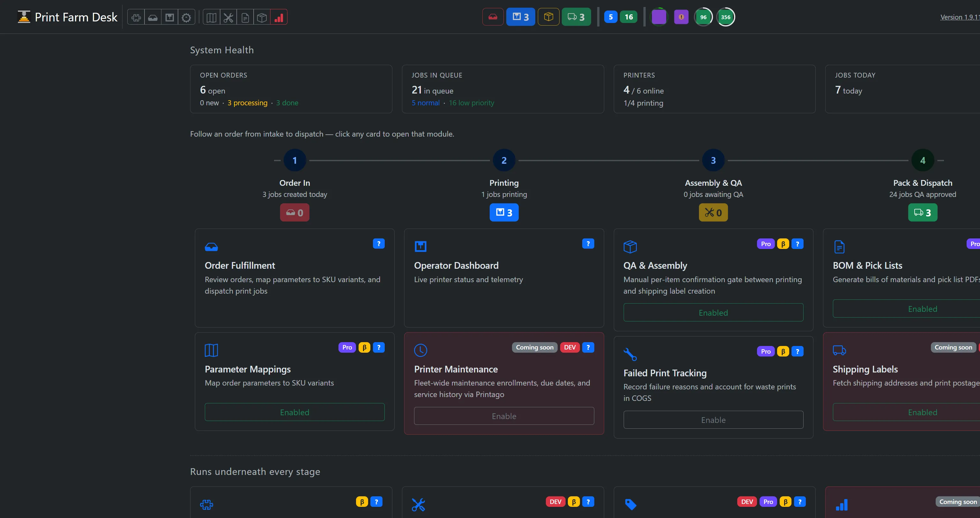Select step 4 Pack & Dispatch circle

[923, 160]
